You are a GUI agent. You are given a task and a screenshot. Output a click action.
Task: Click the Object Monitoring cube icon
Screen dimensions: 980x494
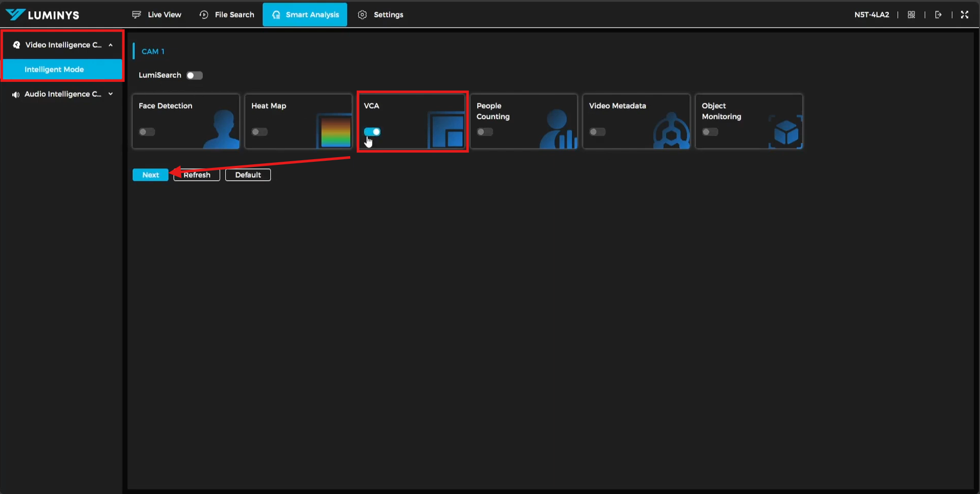(785, 133)
